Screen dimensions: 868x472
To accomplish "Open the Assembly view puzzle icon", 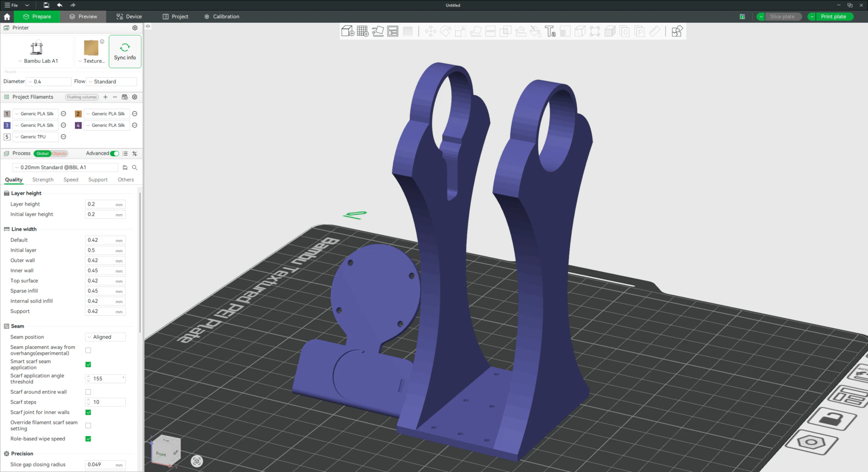I will tap(677, 31).
